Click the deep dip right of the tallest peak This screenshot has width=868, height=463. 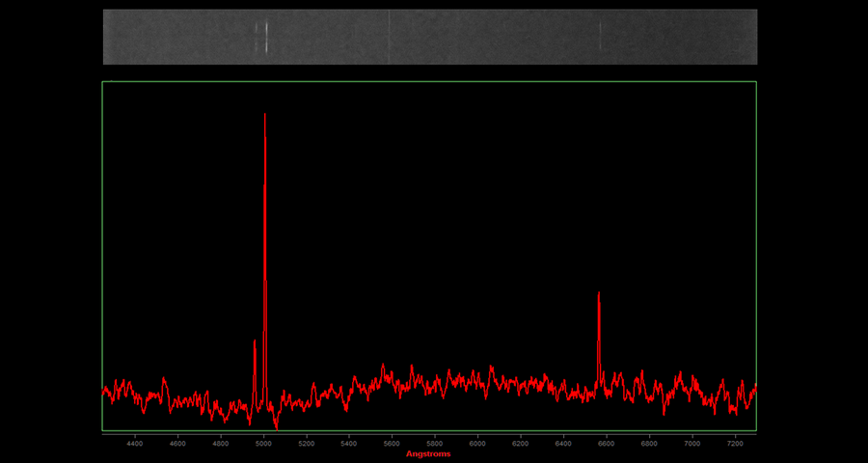(276, 425)
